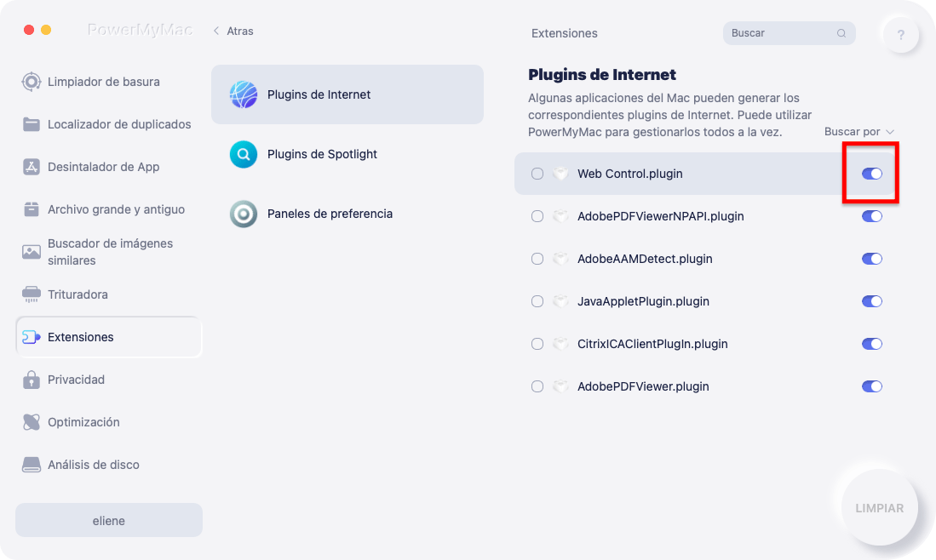Viewport: 936px width, 560px height.
Task: Select the Localizador de duplicados folder icon
Action: tap(31, 124)
